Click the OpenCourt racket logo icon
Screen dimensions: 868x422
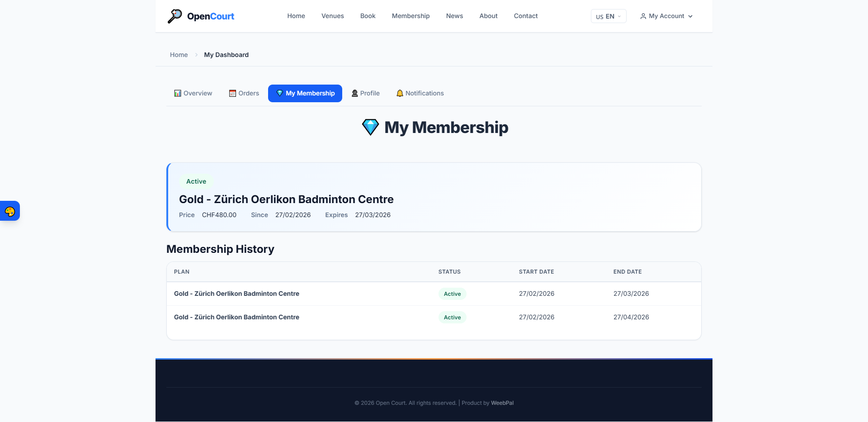(x=175, y=16)
